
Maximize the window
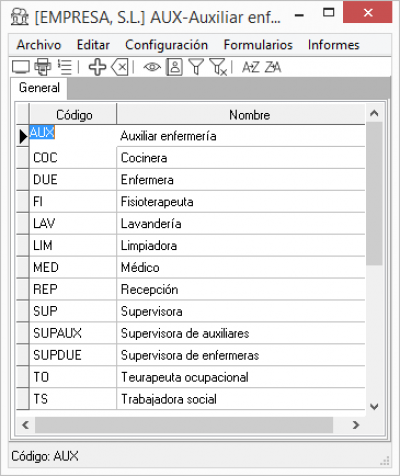[x=329, y=13]
